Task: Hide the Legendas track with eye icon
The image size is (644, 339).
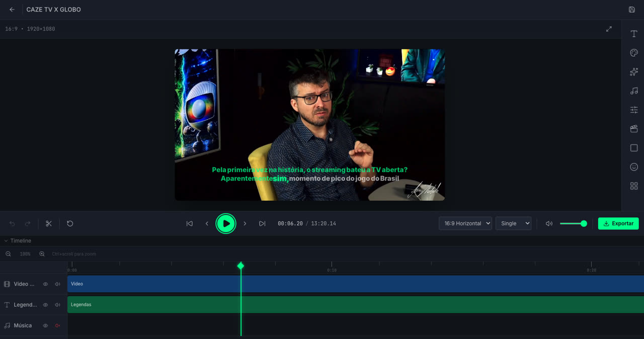Action: coord(45,305)
